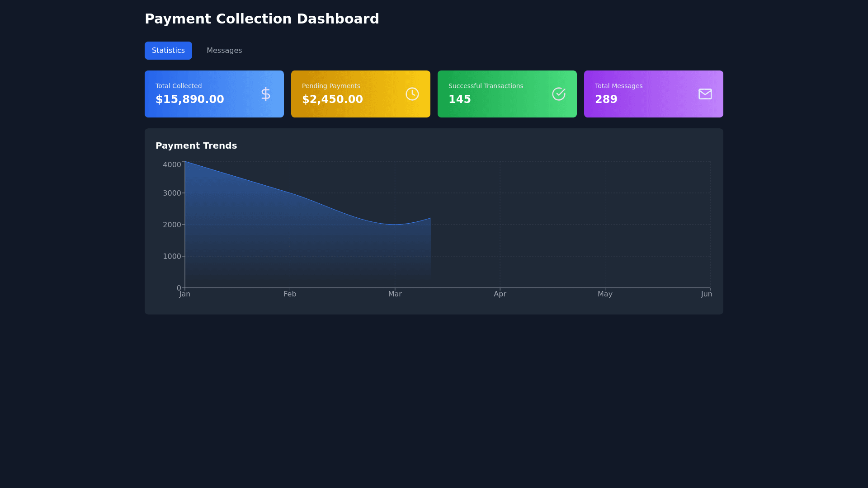The height and width of the screenshot is (488, 868).
Task: Click the Jun axis tick label
Action: (x=706, y=294)
